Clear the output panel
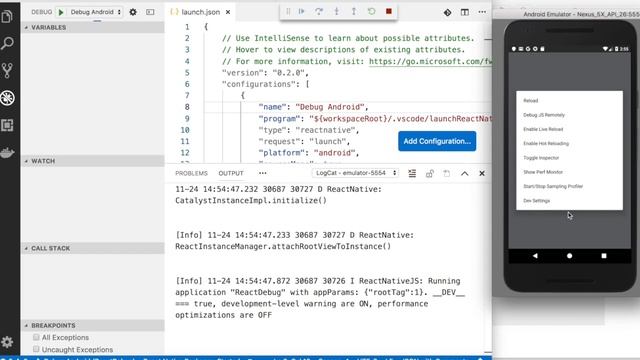This screenshot has width=640, height=360. point(412,173)
